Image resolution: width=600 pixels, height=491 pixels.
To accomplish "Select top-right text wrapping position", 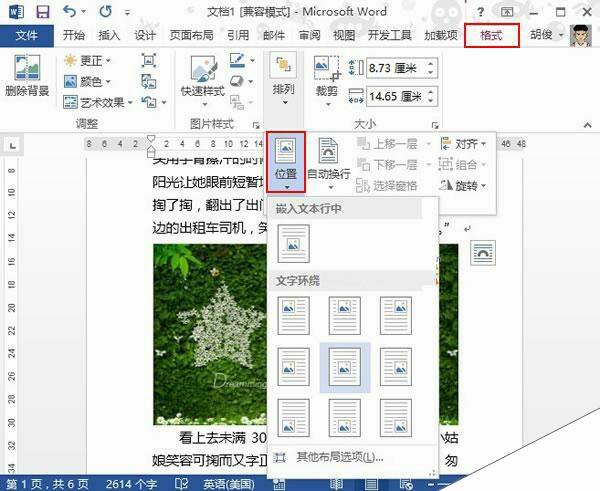I will coord(396,315).
